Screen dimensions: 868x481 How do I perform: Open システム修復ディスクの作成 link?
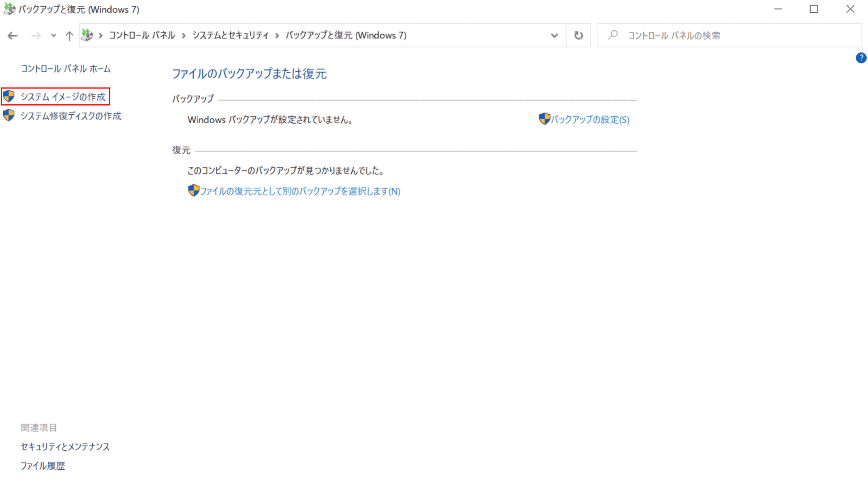[x=71, y=116]
